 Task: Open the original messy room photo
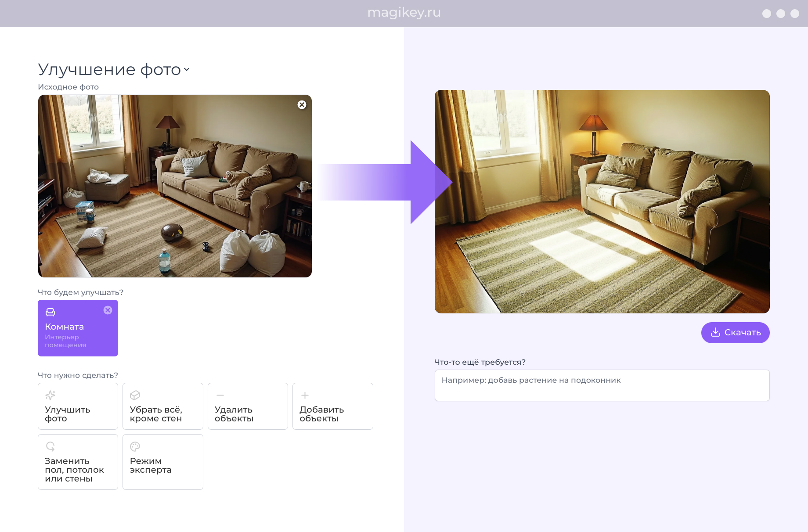175,186
